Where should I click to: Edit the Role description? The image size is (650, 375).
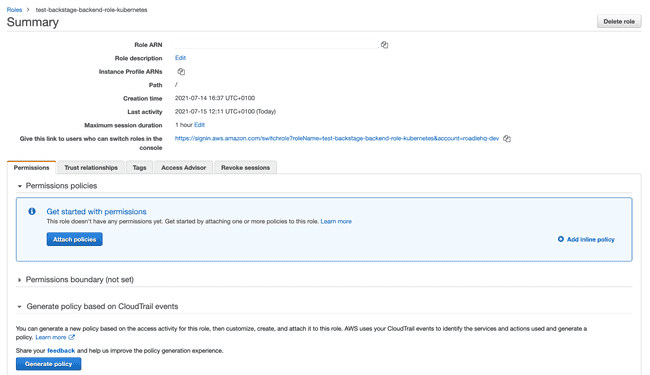(180, 58)
